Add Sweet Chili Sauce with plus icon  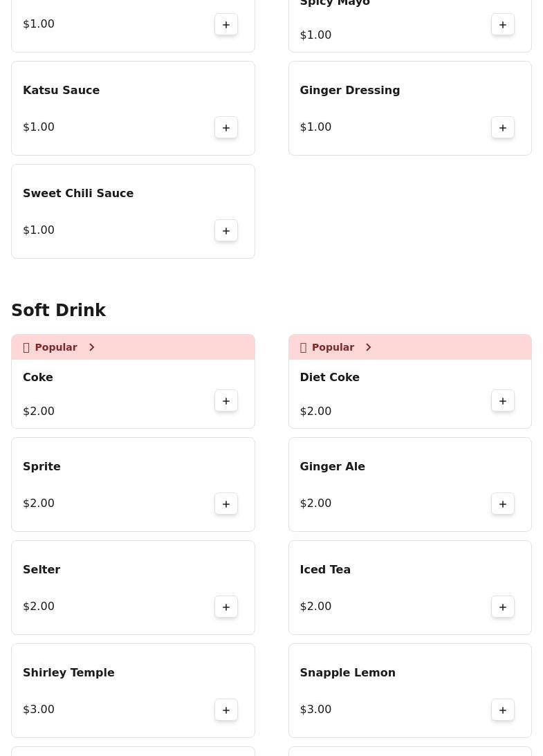coord(226,230)
